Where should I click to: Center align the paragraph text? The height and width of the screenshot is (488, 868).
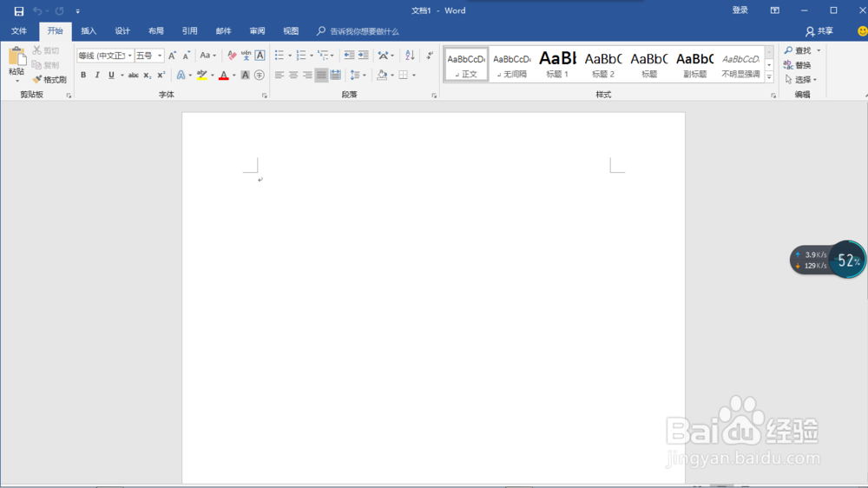[x=293, y=75]
